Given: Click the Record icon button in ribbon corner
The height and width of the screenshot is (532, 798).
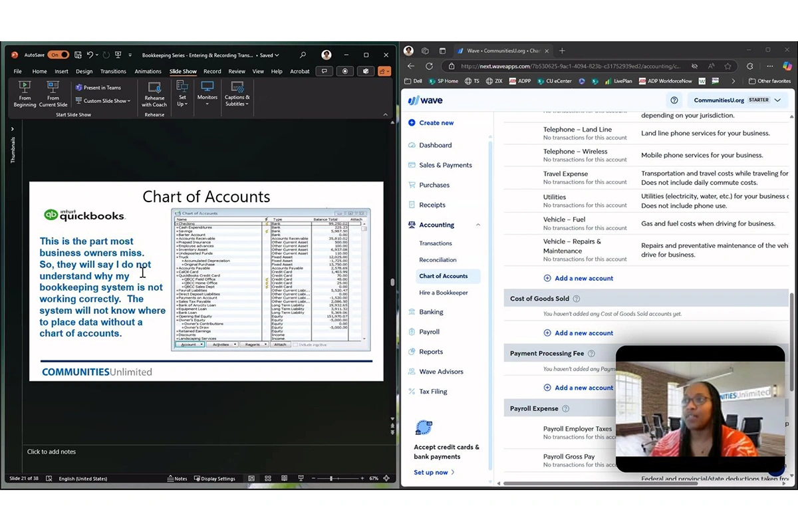Looking at the screenshot, I should click(344, 71).
